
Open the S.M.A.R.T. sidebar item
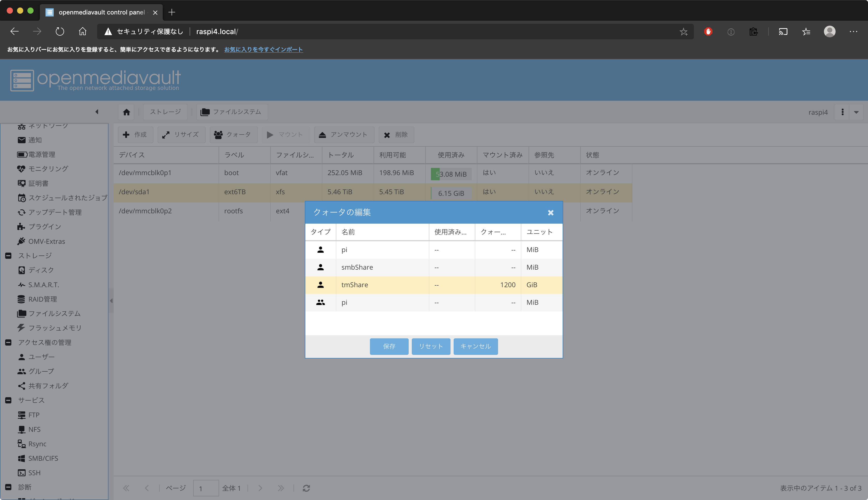[x=43, y=285]
